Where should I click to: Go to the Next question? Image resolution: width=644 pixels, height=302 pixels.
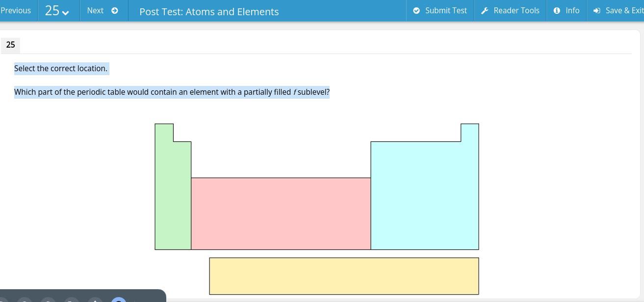click(x=96, y=11)
